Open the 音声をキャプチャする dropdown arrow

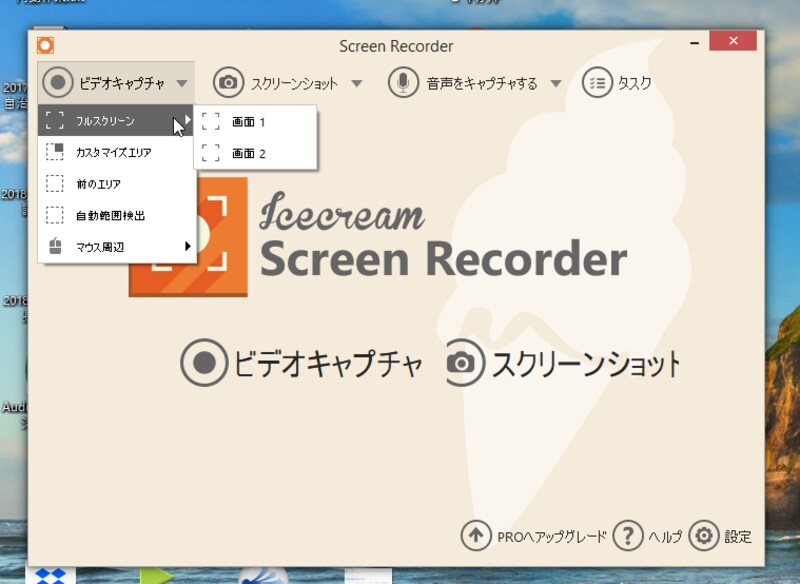pos(556,84)
